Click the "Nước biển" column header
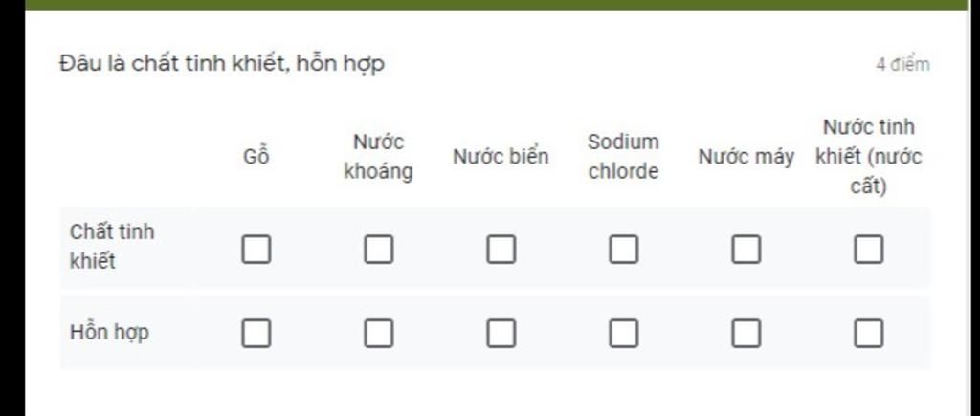 501,157
